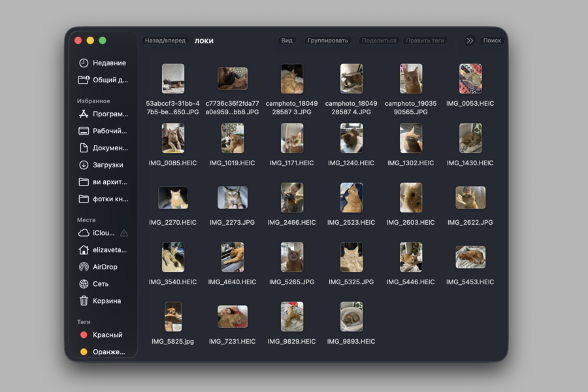Open the Вид view options
The width and height of the screenshot is (588, 392).
[287, 41]
